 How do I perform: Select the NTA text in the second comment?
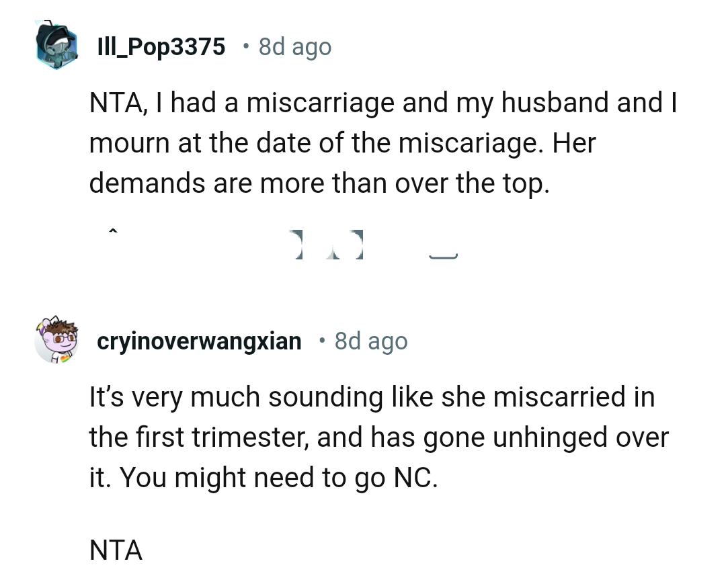[x=115, y=550]
